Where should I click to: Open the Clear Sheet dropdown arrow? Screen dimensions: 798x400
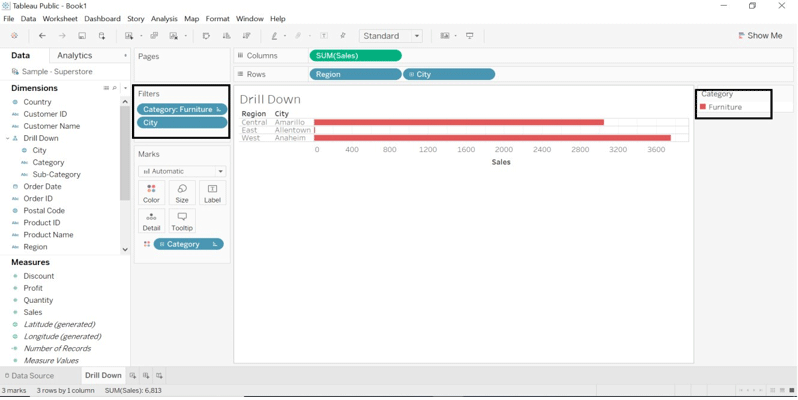click(186, 36)
